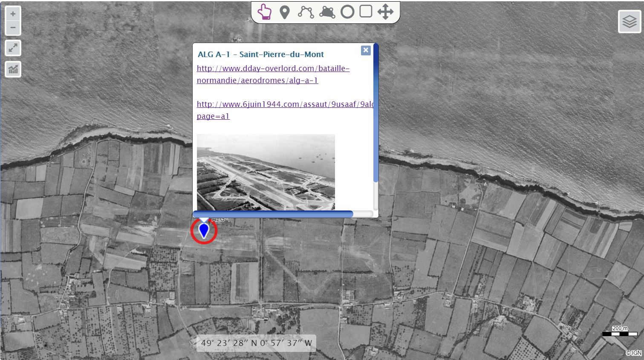The height and width of the screenshot is (360, 644).
Task: Toggle fullscreen map view
Action: 13,48
